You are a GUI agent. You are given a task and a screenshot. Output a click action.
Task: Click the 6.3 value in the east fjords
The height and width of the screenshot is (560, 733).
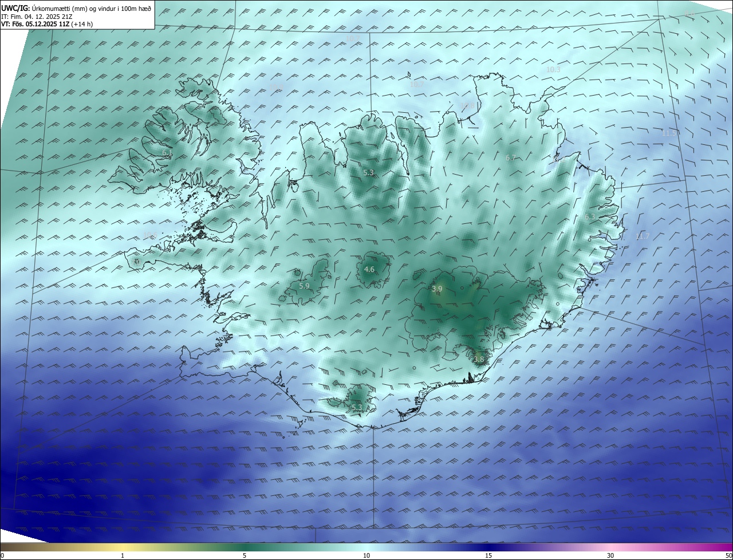coord(590,217)
